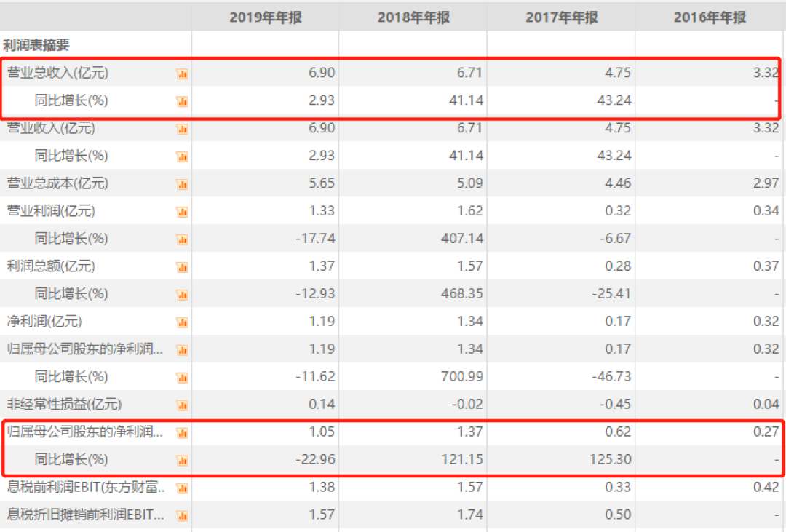Click chart icon in 息税前利润EBIT row
The height and width of the screenshot is (532, 786).
pos(182,488)
